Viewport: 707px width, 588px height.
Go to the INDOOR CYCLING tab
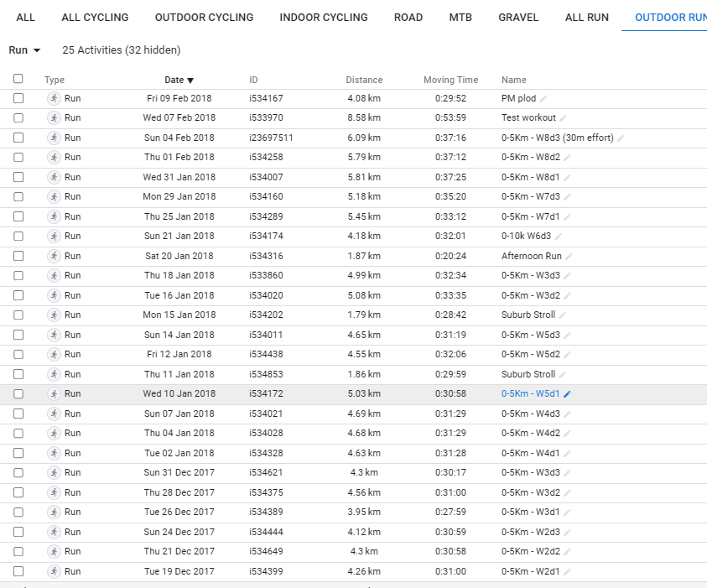(323, 17)
